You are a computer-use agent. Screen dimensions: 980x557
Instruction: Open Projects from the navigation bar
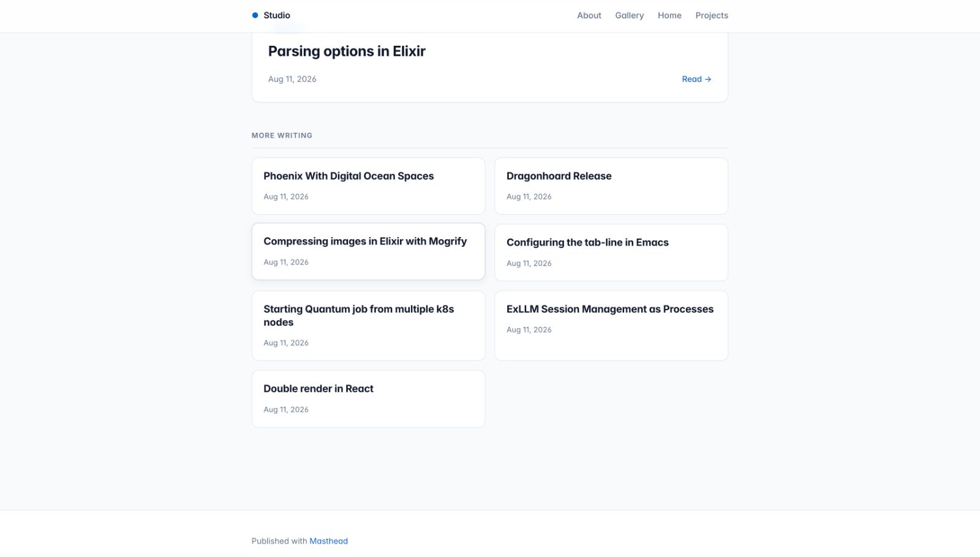pos(712,15)
